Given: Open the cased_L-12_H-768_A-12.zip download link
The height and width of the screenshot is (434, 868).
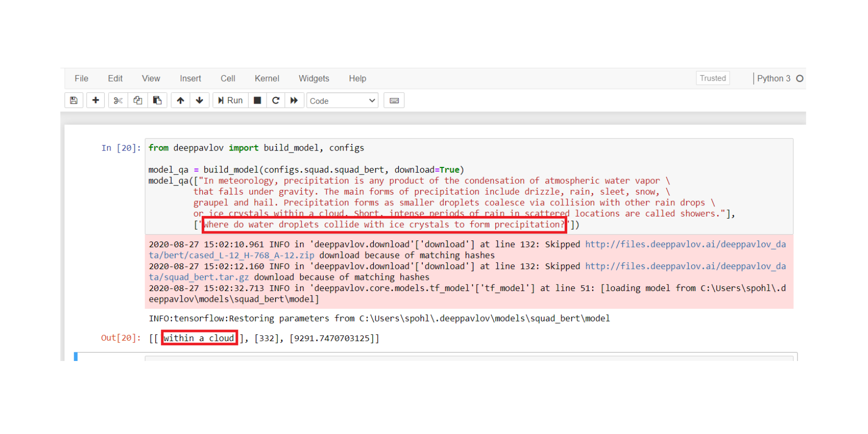Looking at the screenshot, I should pyautogui.click(x=232, y=255).
